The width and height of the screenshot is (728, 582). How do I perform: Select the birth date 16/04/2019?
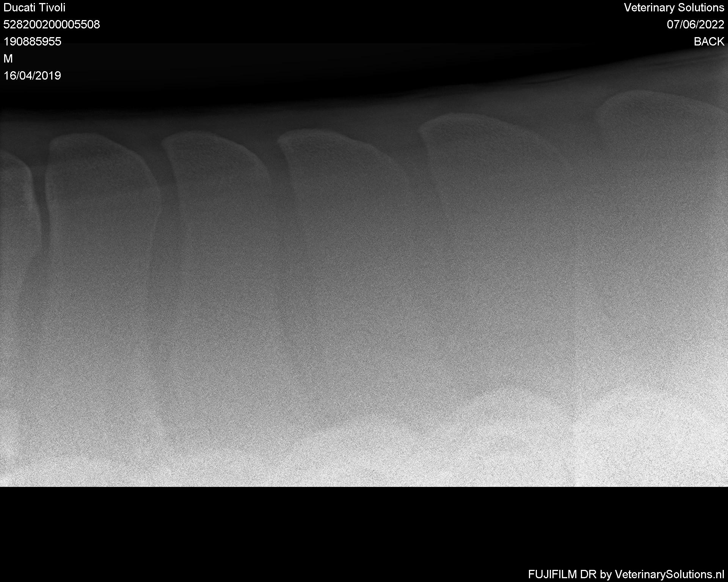(x=32, y=76)
